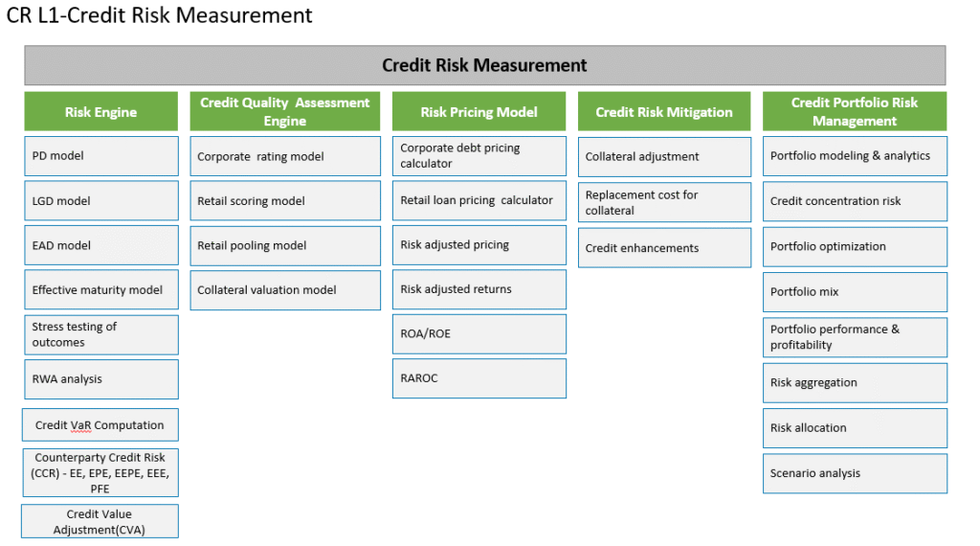Click the Collateral valuation model box
Viewport: 980px width, 546px height.
[285, 290]
